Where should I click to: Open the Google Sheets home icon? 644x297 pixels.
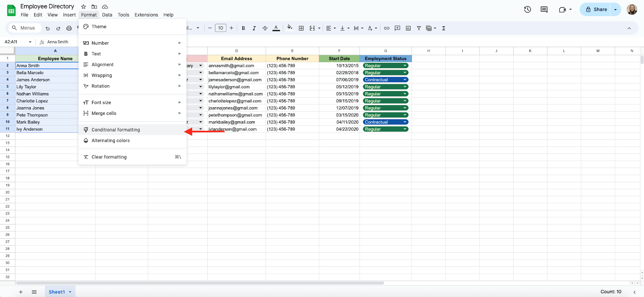(11, 10)
